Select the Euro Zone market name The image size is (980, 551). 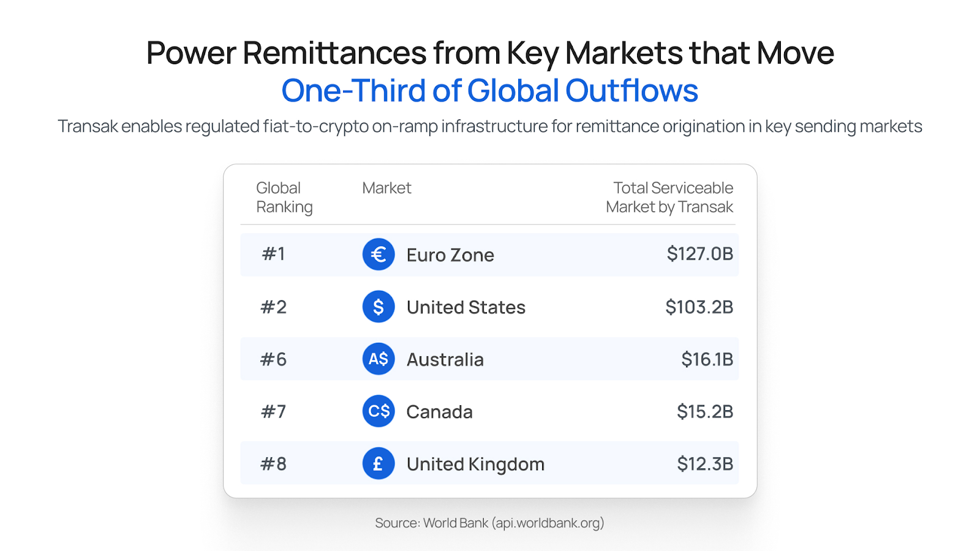coord(450,255)
